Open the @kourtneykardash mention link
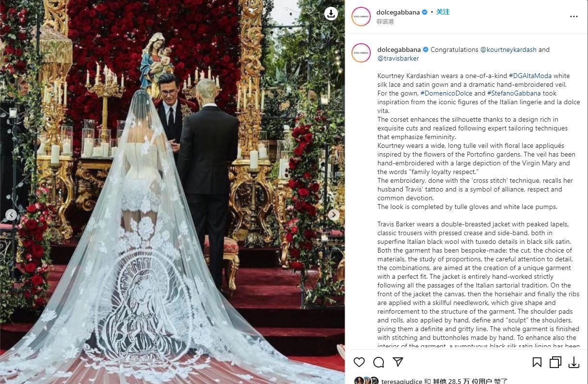This screenshot has height=384, width=588. pyautogui.click(x=508, y=49)
